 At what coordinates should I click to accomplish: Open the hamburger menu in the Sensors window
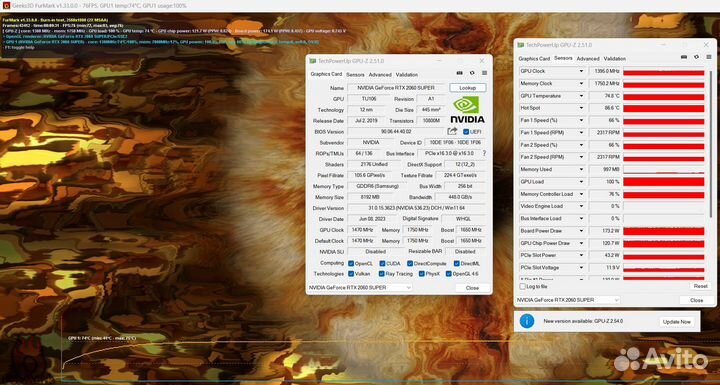point(709,57)
